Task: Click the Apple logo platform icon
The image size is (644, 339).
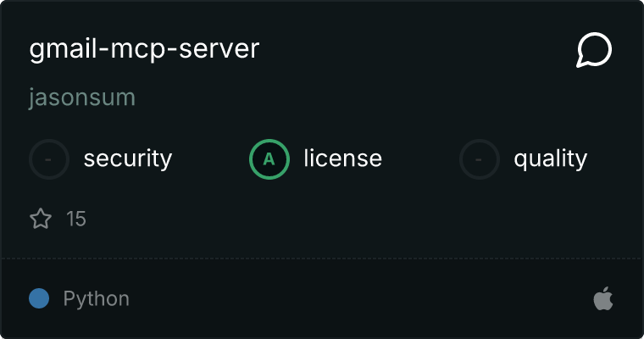Action: pos(602,299)
